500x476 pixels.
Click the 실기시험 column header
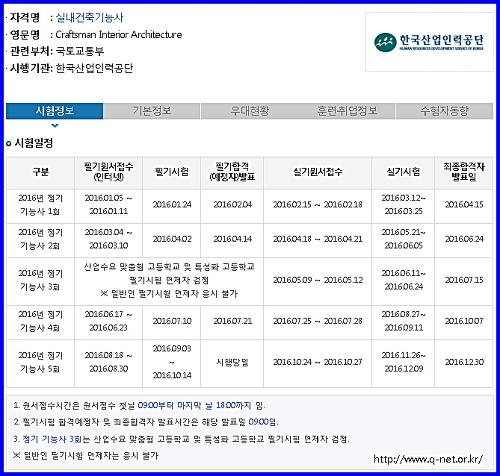point(403,172)
